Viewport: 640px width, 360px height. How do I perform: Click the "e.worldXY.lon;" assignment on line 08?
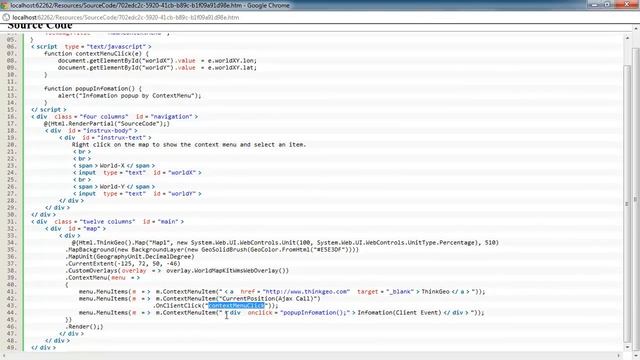tap(232, 60)
